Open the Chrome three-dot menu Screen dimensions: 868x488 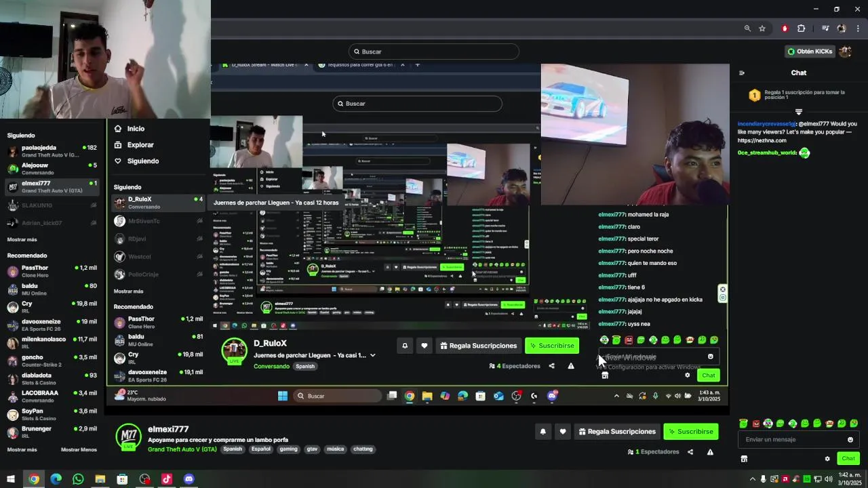pos(859,28)
